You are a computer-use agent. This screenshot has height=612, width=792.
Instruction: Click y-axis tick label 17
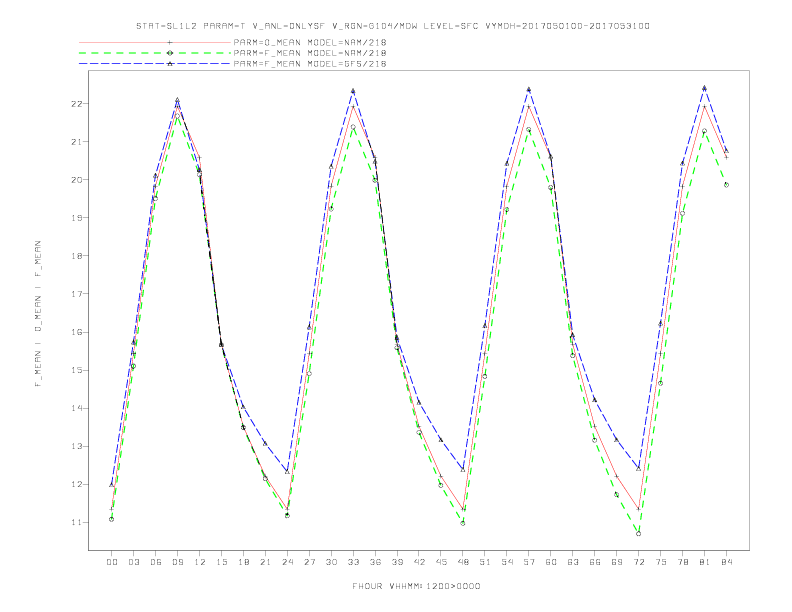[x=77, y=294]
